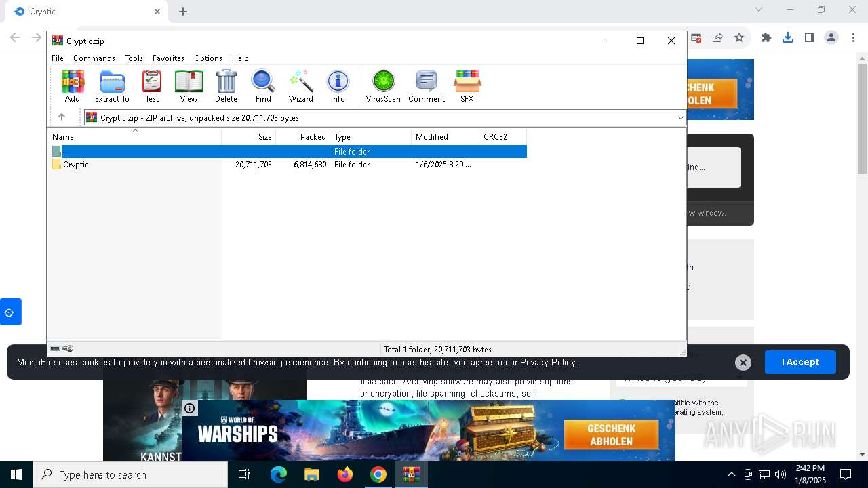Sort by the Modified column header
The height and width of the screenshot is (488, 868).
pos(446,137)
